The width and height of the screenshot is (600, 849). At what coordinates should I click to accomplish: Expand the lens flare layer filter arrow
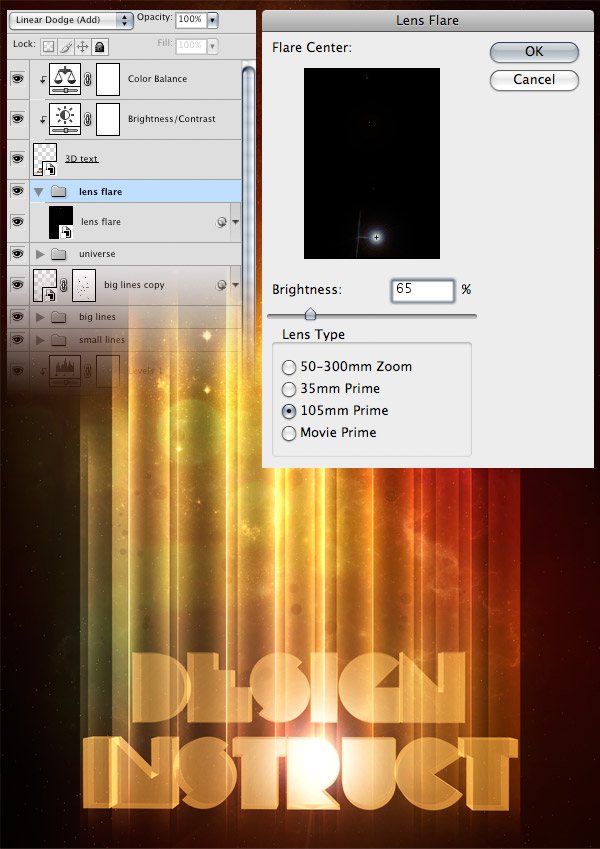236,222
